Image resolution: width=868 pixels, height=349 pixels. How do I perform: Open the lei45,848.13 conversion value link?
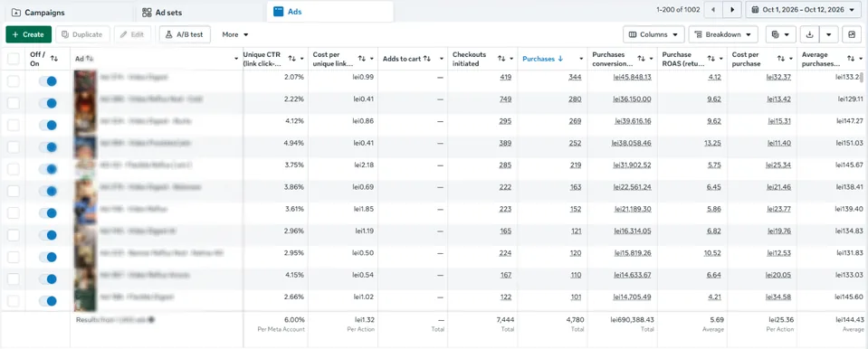click(632, 77)
